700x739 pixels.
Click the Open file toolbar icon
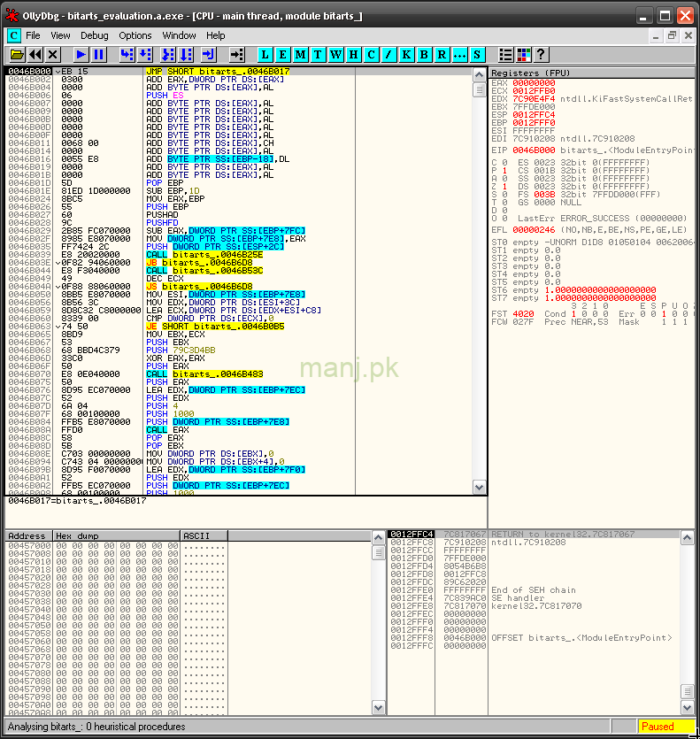point(17,55)
